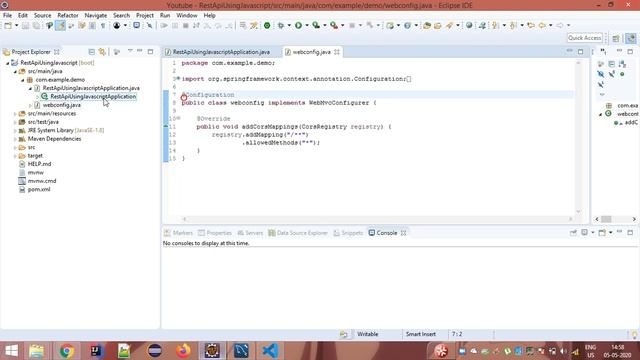Click the Pin Console icon
This screenshot has height=360, width=640.
click(573, 233)
